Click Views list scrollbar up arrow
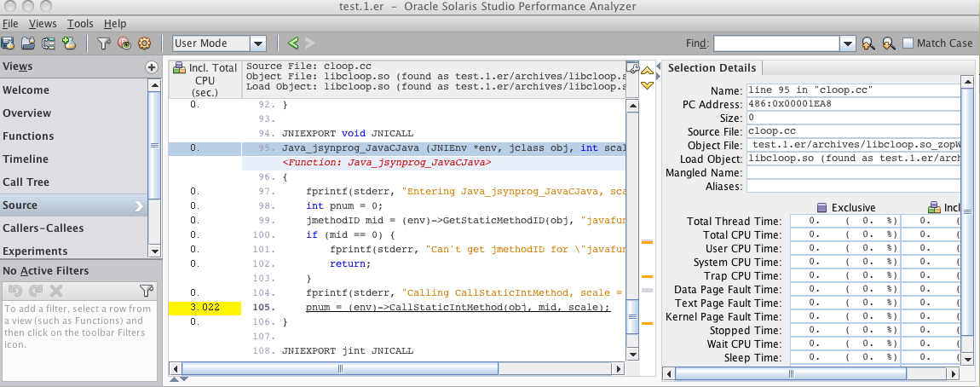Viewport: 980px width, 387px height. 154,84
